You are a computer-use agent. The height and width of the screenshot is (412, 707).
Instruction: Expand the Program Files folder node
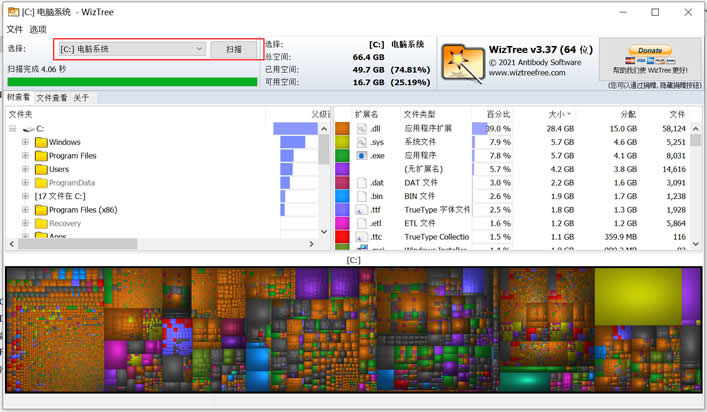[25, 156]
